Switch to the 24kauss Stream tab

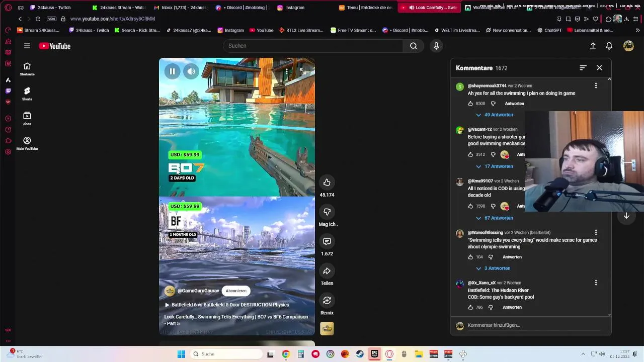pos(119,8)
